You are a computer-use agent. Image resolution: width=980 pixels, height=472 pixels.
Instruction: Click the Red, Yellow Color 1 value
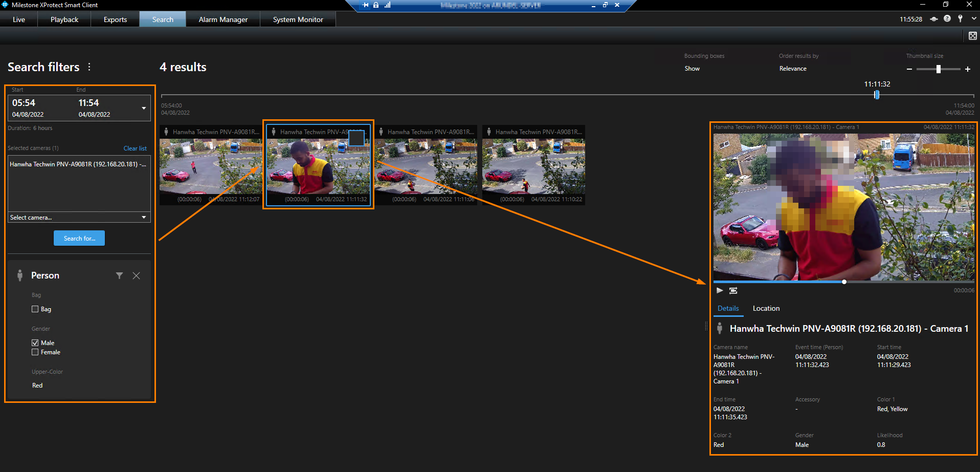click(892, 409)
